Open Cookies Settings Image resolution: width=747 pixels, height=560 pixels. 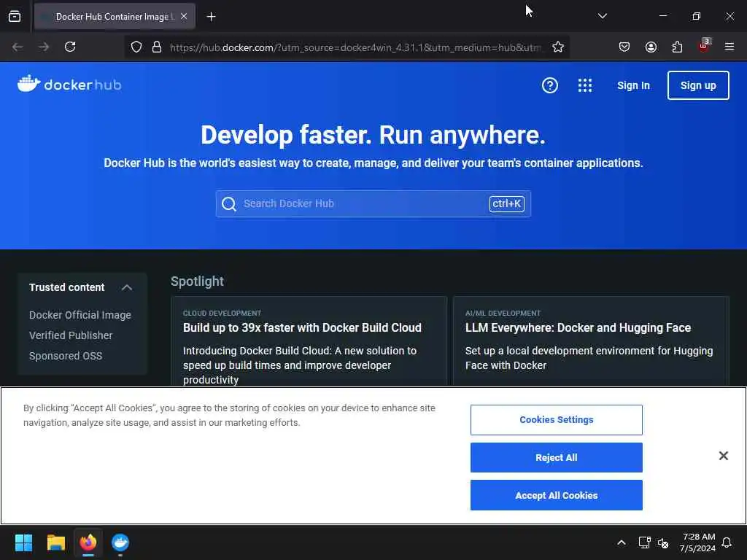(556, 419)
